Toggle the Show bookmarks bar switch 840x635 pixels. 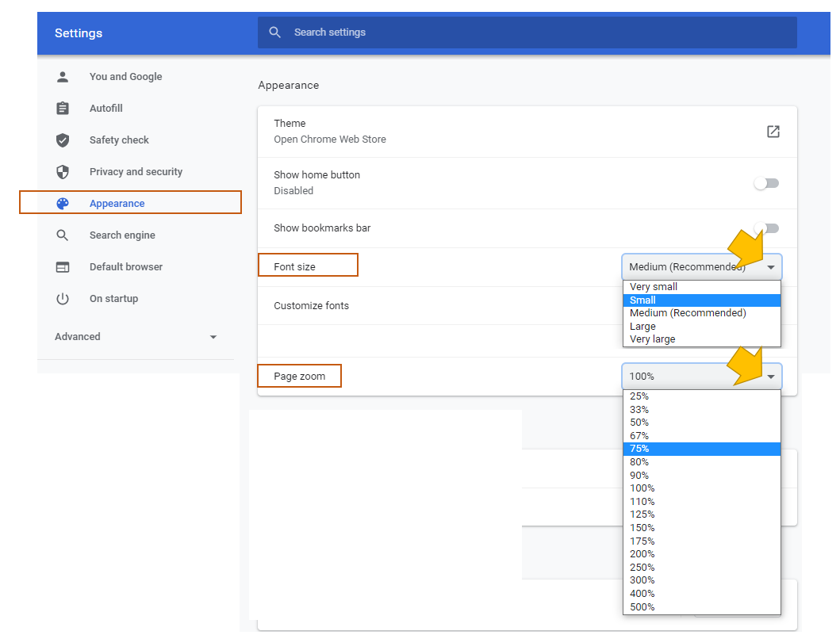pyautogui.click(x=766, y=228)
